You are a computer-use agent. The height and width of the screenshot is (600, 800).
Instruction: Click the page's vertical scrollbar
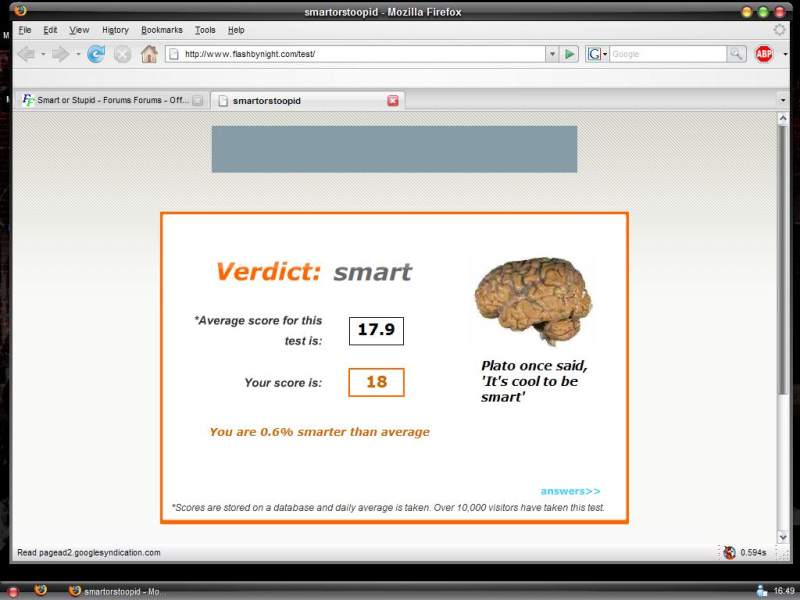click(783, 300)
